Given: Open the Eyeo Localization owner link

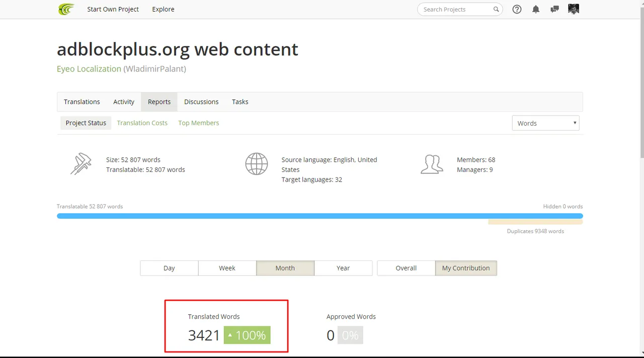Looking at the screenshot, I should click(89, 69).
